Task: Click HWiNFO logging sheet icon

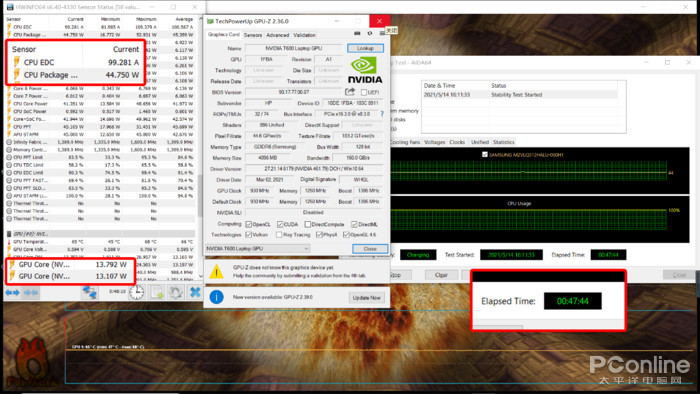Action: click(157, 293)
